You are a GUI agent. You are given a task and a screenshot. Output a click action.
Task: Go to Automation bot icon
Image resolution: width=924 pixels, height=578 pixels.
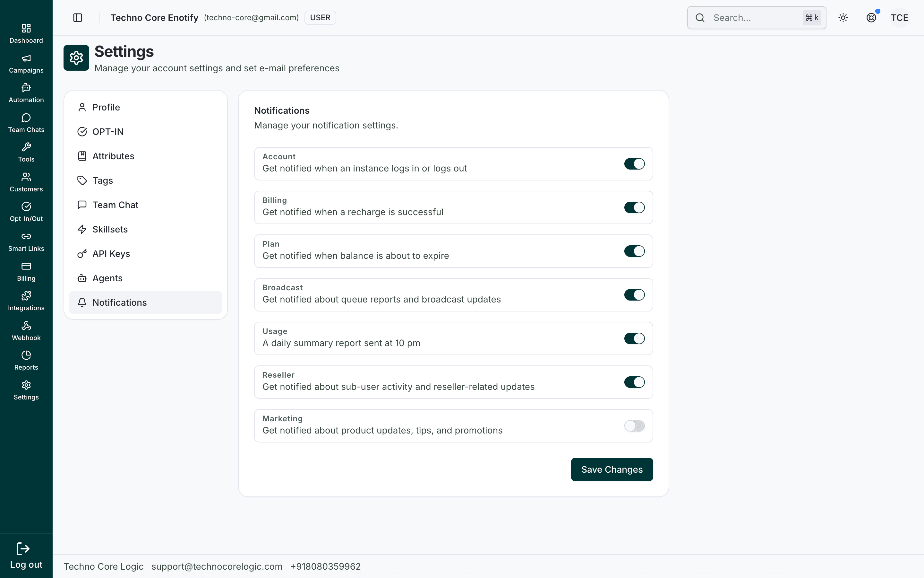26,88
